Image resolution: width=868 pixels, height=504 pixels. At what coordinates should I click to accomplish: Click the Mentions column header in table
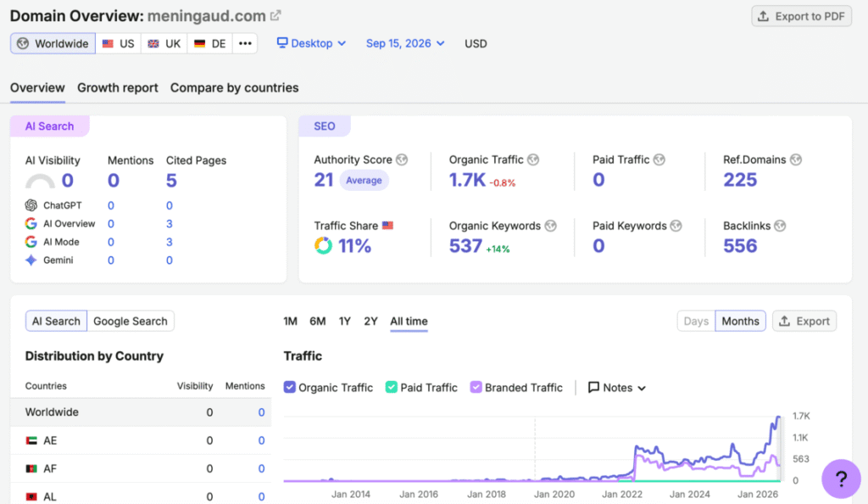point(245,386)
